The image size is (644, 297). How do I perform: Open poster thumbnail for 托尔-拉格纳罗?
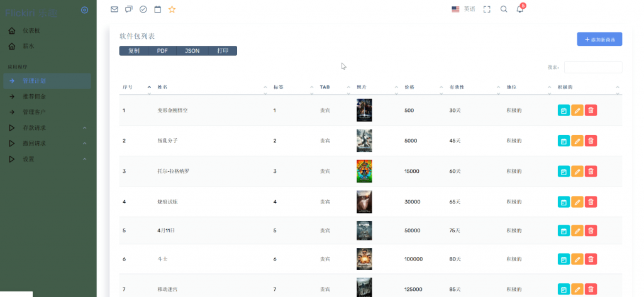point(364,171)
